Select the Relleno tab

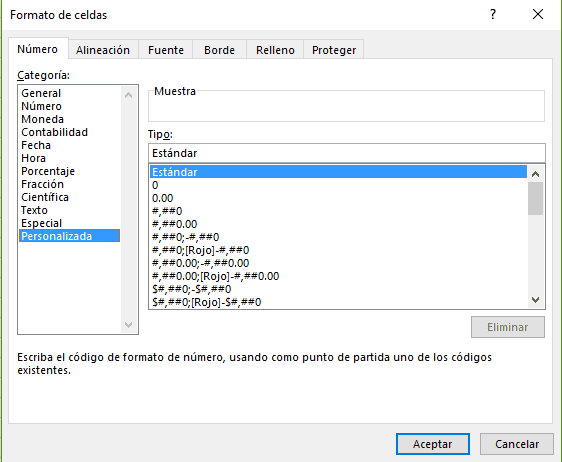click(275, 50)
